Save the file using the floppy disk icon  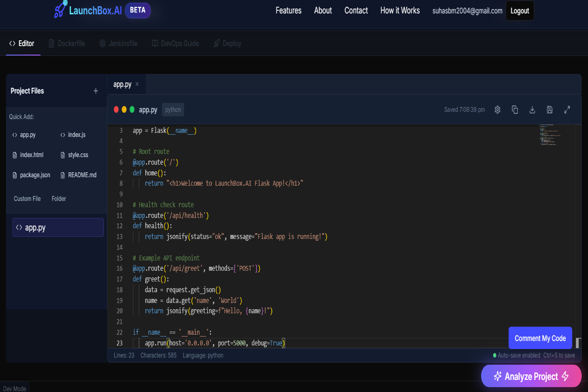tap(550, 109)
